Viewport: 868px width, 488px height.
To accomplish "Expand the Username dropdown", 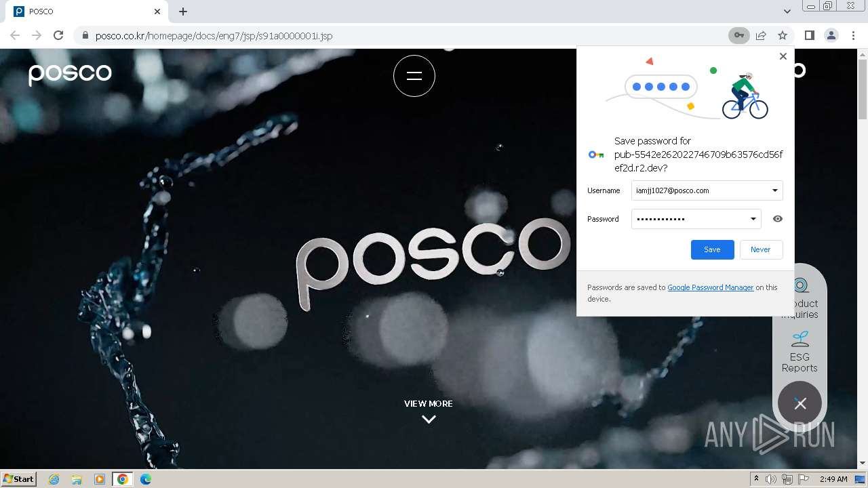I will pos(774,190).
